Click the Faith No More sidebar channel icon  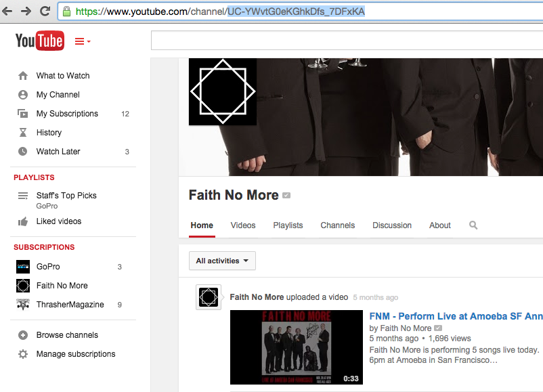pos(23,286)
